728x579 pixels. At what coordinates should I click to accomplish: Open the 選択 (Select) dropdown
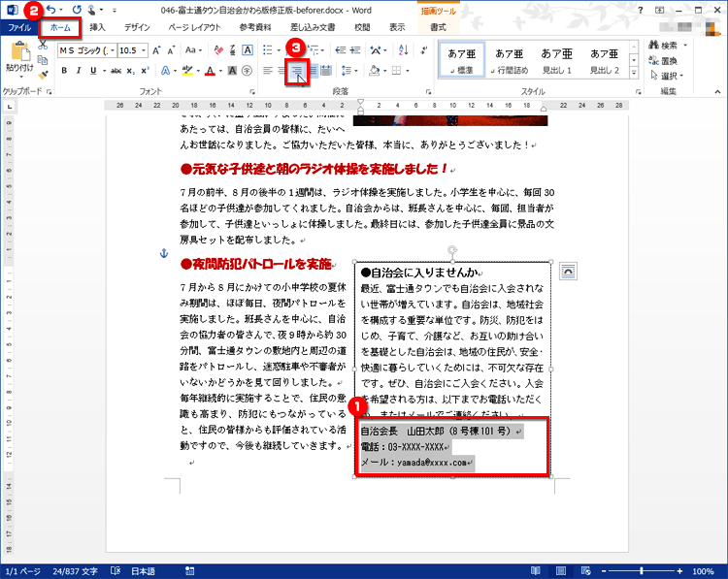pyautogui.click(x=667, y=76)
